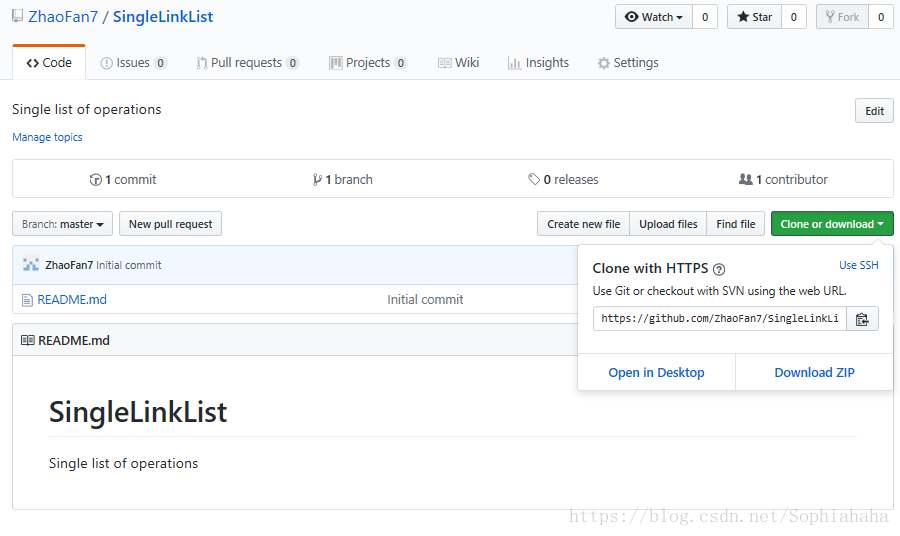The image size is (900, 536).
Task: Toggle the Clone or download dropdown
Action: click(x=832, y=224)
